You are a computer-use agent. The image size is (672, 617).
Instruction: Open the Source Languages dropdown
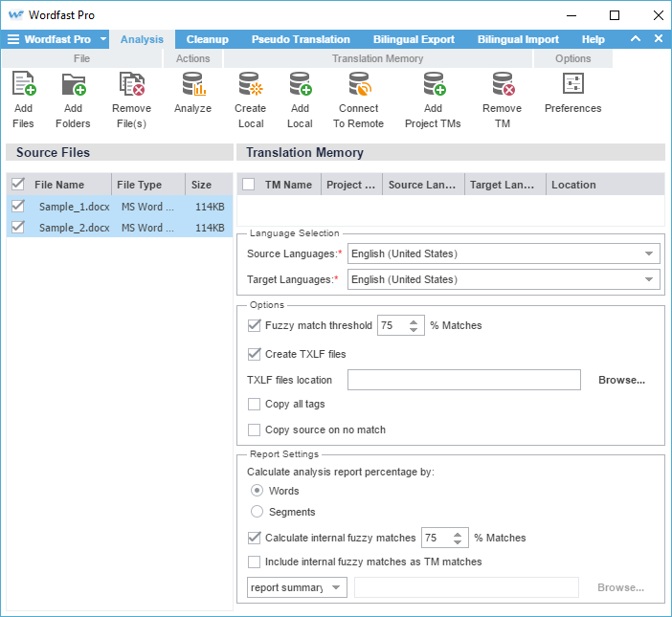point(504,253)
